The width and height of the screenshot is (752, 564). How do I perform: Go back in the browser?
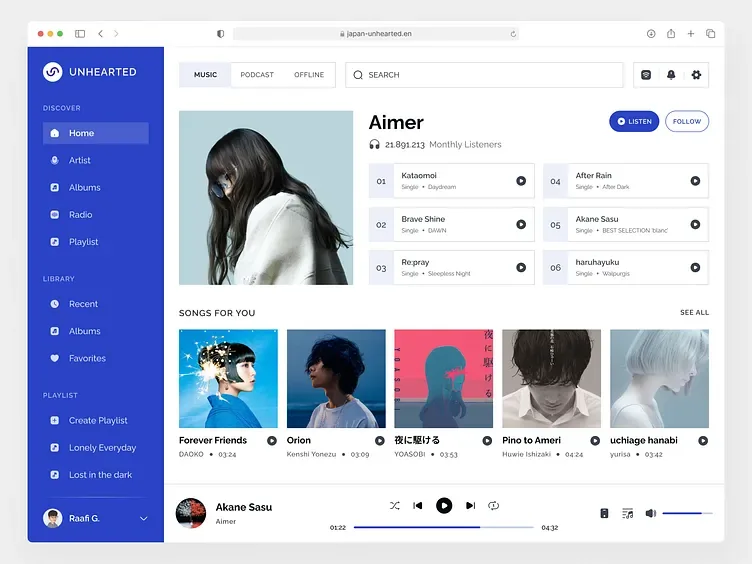point(100,34)
